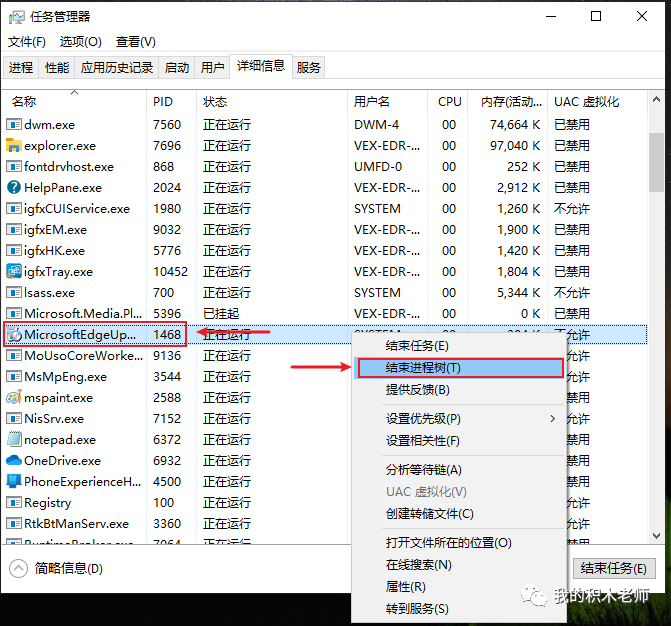
Task: Select PID 7696 of explorer.exe
Action: coord(167,145)
